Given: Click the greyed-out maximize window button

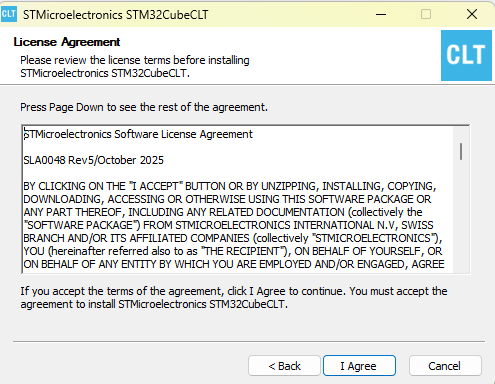Looking at the screenshot, I should click(426, 14).
